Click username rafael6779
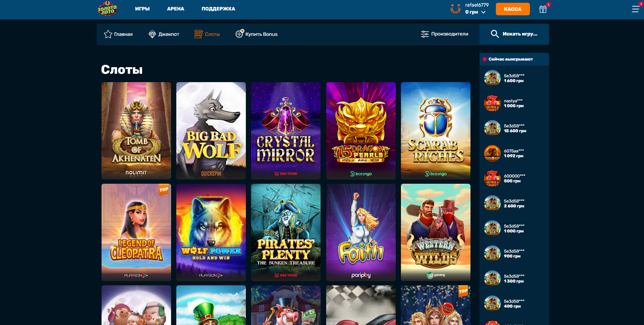Screen dimensions: 644x325 477,5
